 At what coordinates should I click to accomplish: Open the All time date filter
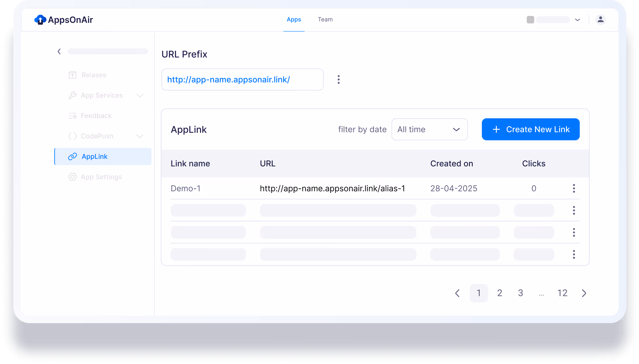pos(430,129)
